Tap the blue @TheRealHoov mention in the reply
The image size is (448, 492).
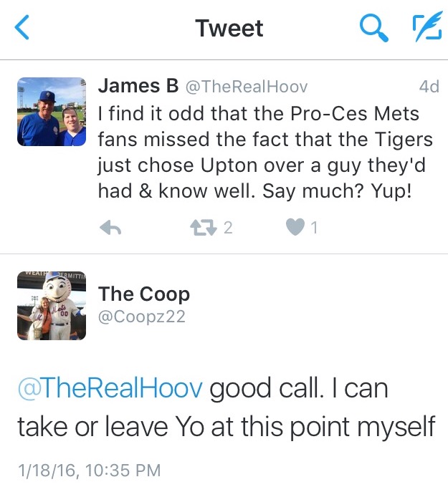(x=111, y=387)
